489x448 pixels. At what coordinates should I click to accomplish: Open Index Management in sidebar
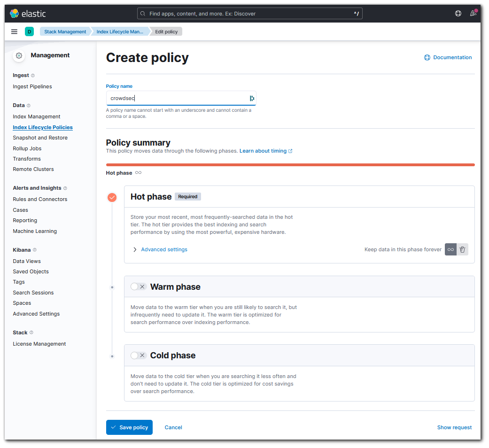37,116
